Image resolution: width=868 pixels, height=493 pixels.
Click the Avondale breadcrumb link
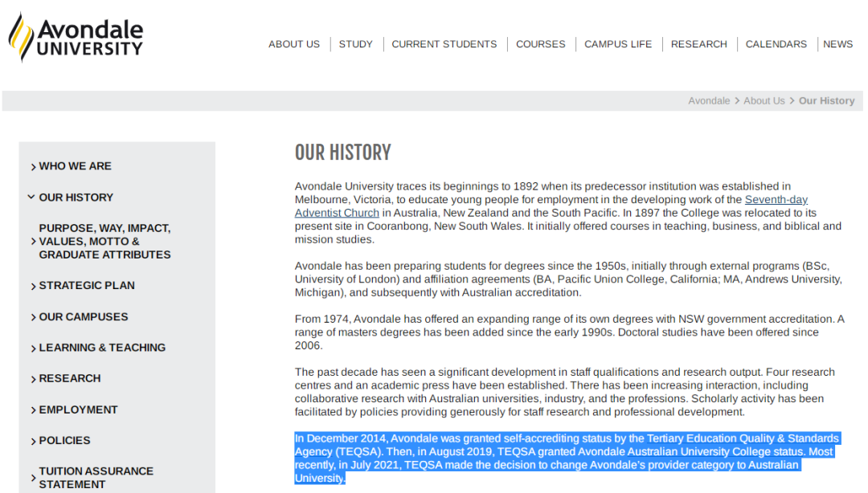(709, 101)
